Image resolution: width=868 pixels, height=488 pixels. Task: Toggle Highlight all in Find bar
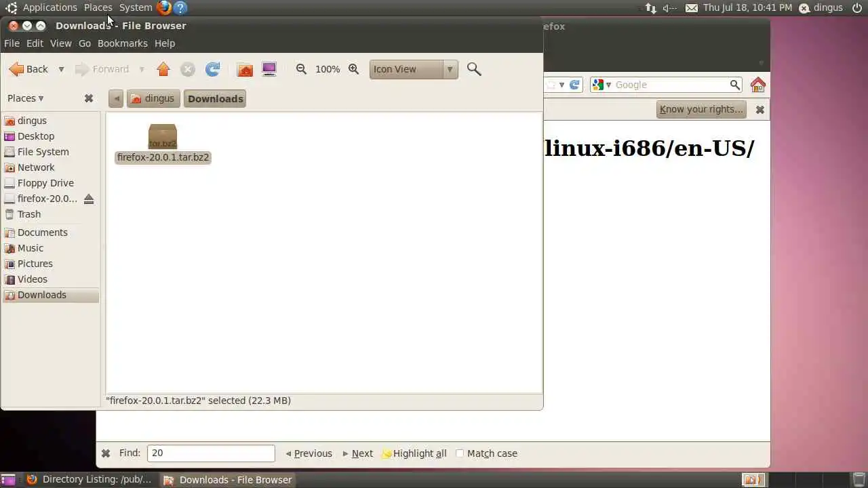[x=414, y=453]
